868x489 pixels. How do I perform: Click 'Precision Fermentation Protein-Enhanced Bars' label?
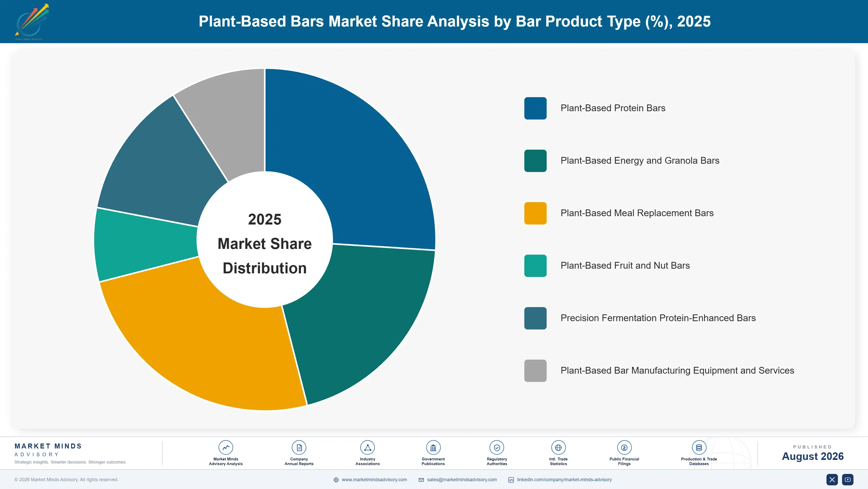(x=658, y=318)
